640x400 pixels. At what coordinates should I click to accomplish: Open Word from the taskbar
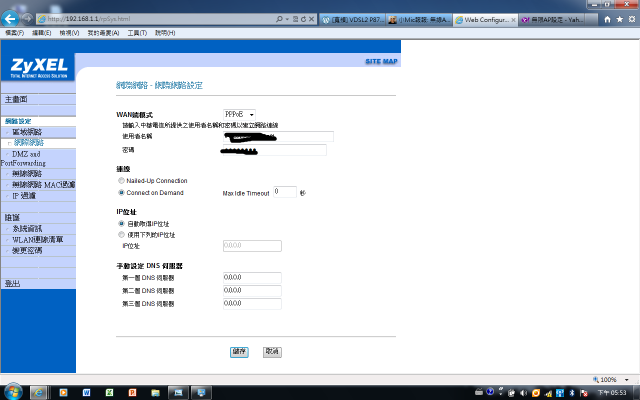pos(87,393)
